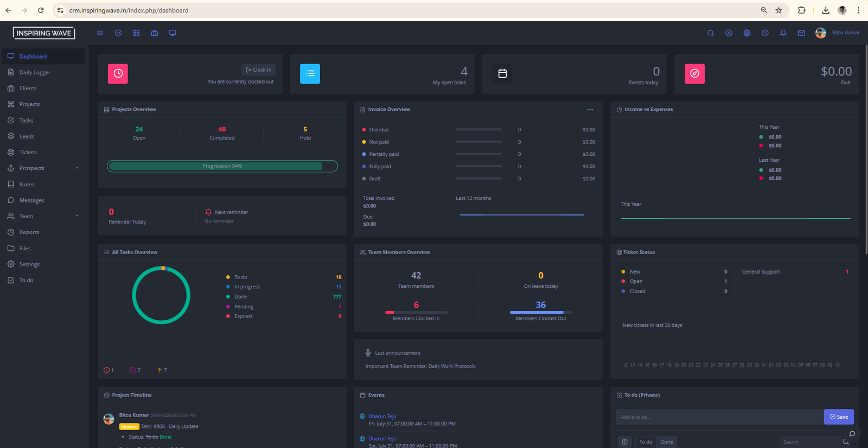Click the Save to-do button
The image size is (868, 448).
coord(838,417)
